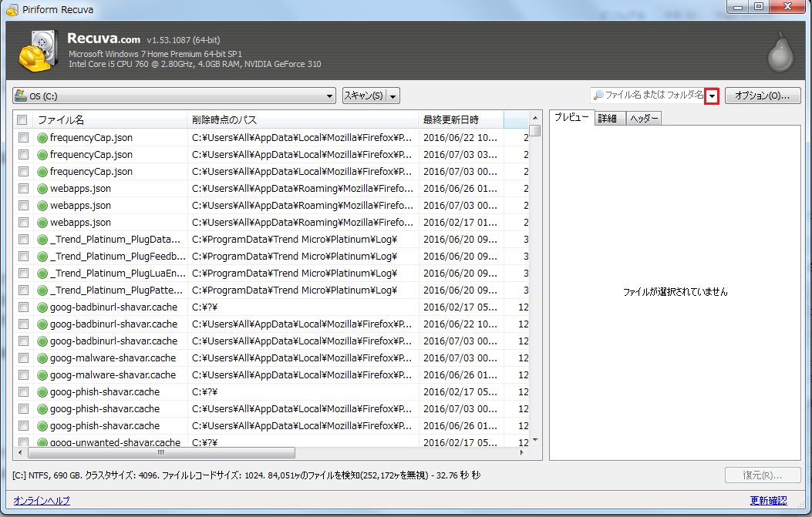The image size is (812, 517).
Task: Select the C:¥?¥ path of goog-phish-shavar.cache 2016/02/17
Action: click(x=204, y=392)
